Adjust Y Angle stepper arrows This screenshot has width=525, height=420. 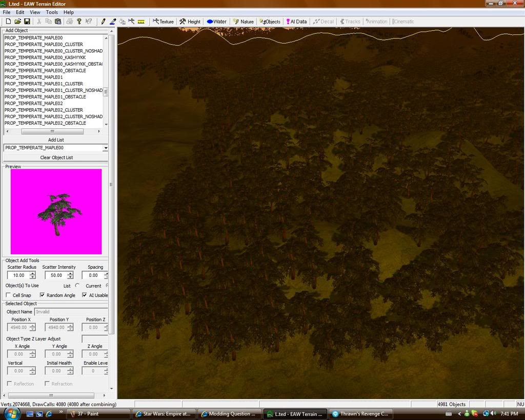[70, 354]
